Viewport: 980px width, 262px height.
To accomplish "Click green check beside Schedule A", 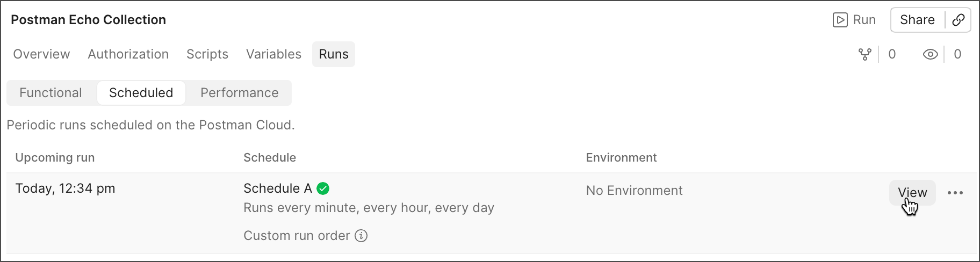I will pyautogui.click(x=323, y=188).
